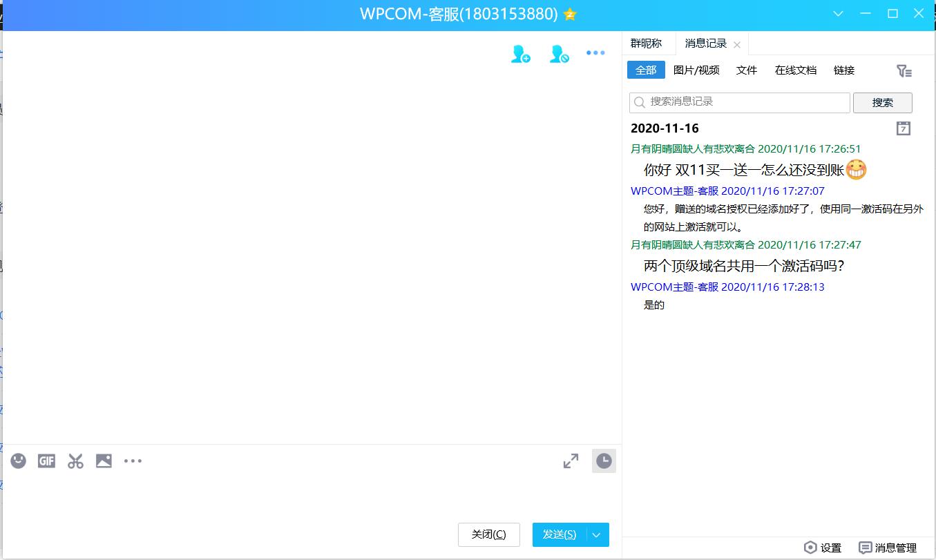Click the grinning emoji in the message
Viewport: 936px width, 560px height.
(x=856, y=169)
